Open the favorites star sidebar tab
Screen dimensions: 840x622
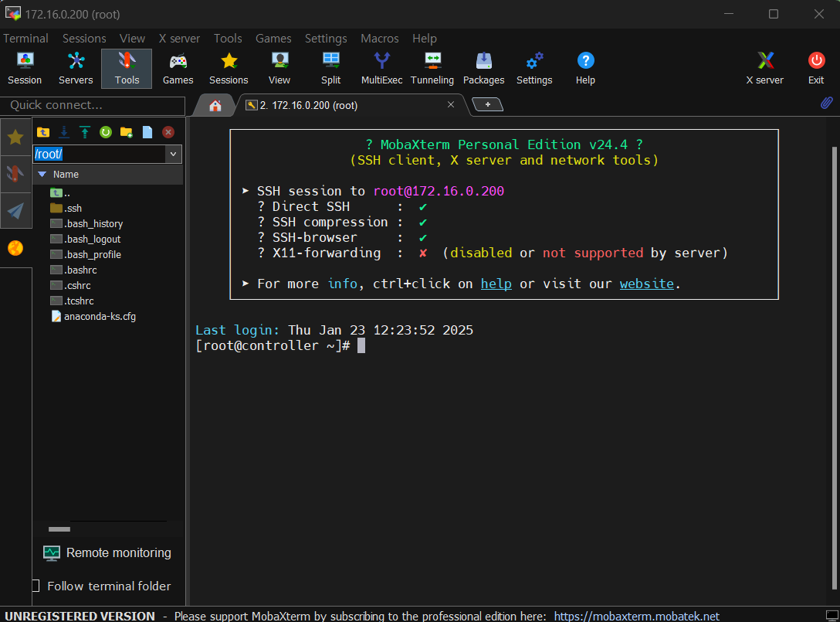click(x=15, y=138)
